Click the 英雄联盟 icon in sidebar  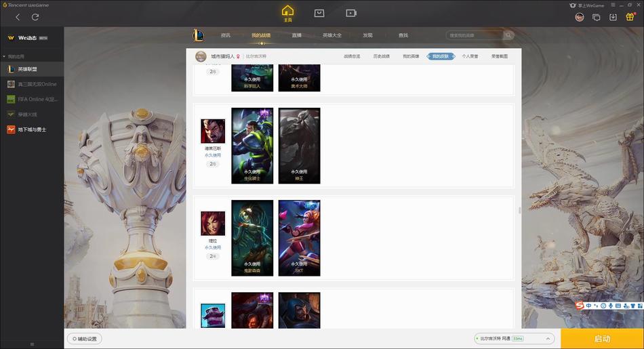coord(11,69)
